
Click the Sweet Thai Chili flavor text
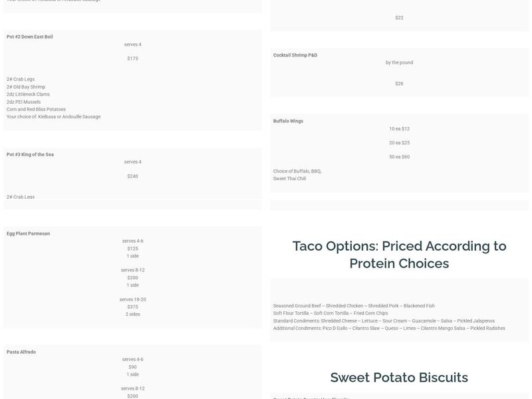tap(289, 179)
